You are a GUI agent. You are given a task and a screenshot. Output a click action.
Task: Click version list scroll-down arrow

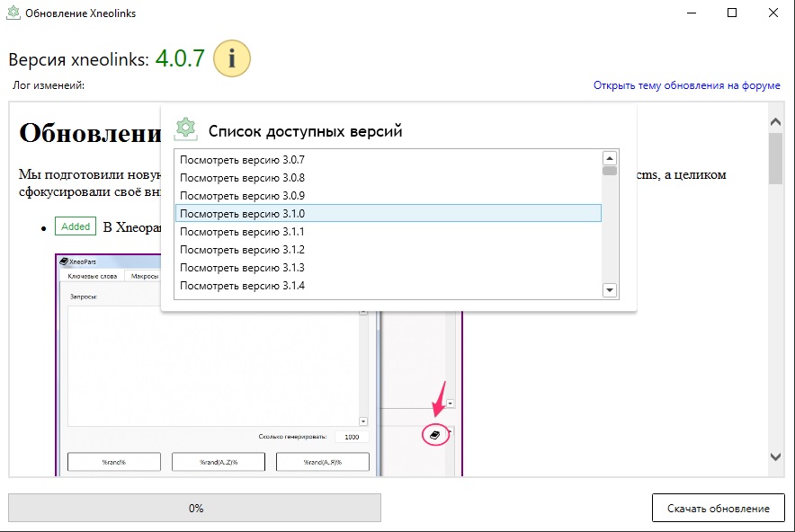[610, 290]
